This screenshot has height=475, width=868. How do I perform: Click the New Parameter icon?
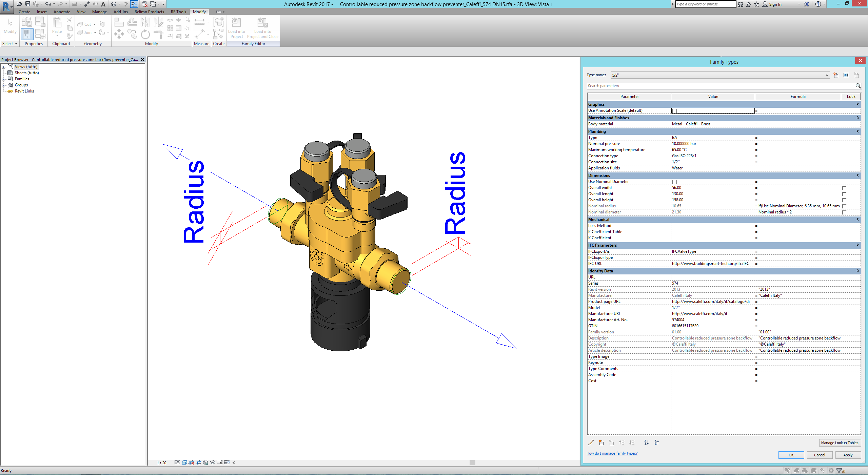point(601,442)
